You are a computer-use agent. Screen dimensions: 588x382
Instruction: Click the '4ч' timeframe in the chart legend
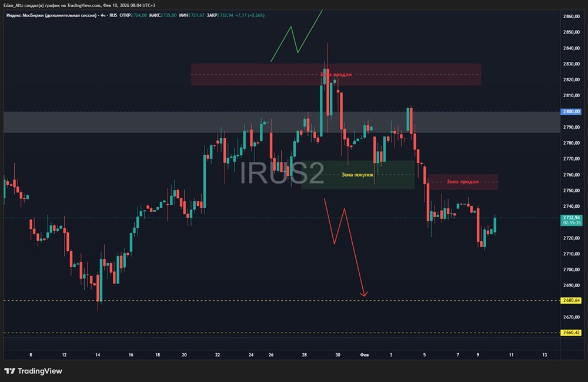[103, 15]
